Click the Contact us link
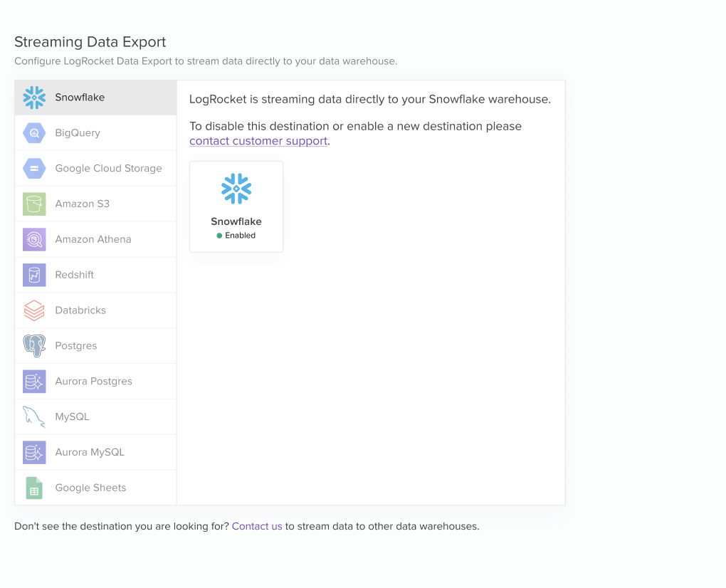This screenshot has height=588, width=726. click(x=257, y=526)
